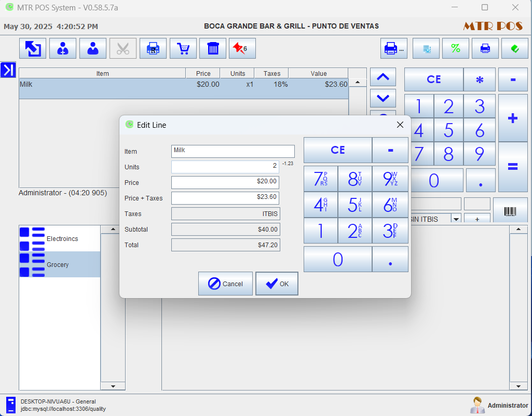Click the red pushpin icon labeled 6
The width and height of the screenshot is (532, 416).
tap(242, 49)
